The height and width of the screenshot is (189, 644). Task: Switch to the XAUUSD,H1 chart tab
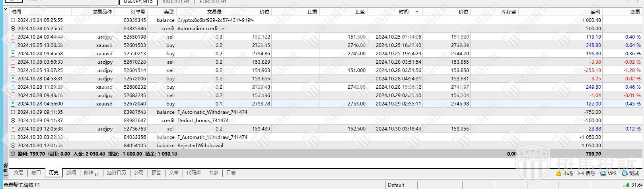click(175, 2)
